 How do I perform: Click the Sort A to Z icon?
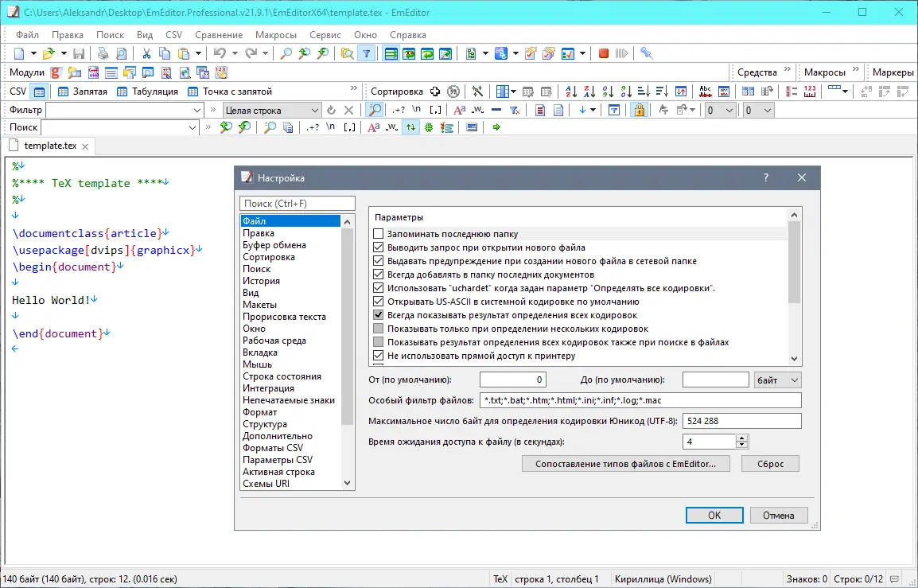[570, 92]
